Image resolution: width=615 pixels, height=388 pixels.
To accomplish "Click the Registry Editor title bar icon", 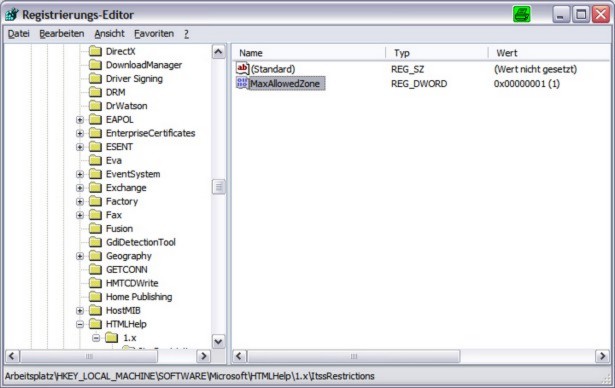I will (x=12, y=15).
